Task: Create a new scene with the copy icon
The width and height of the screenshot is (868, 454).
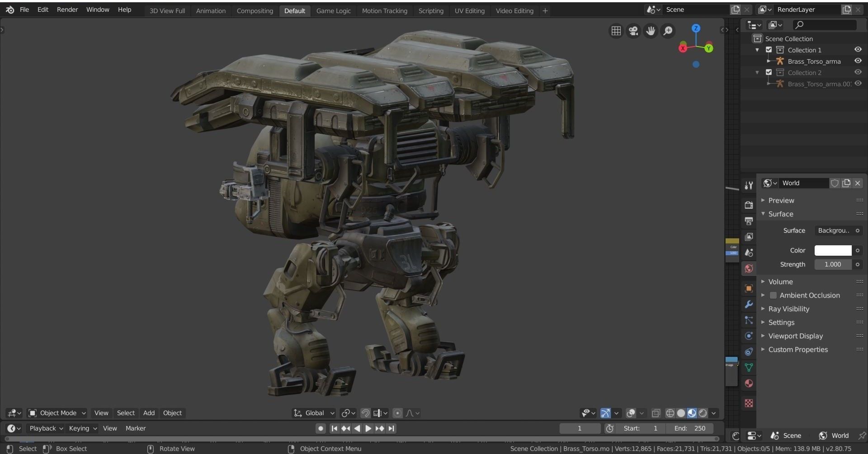Action: pos(736,9)
